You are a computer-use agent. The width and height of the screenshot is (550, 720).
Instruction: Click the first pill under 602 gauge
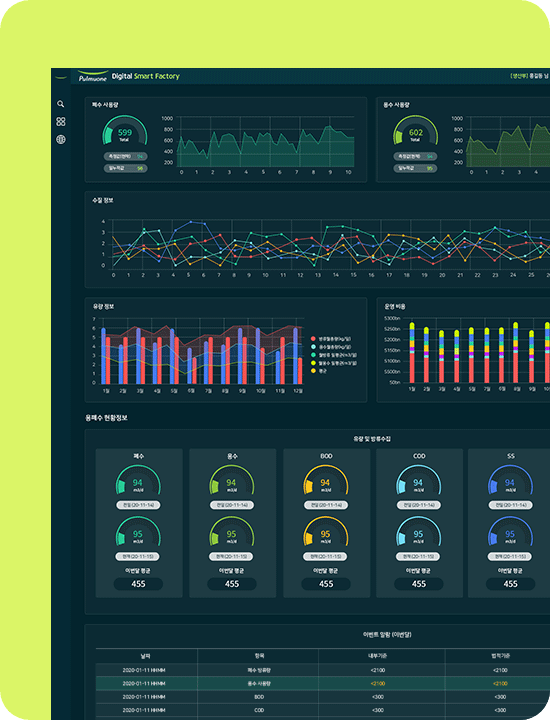pos(415,157)
